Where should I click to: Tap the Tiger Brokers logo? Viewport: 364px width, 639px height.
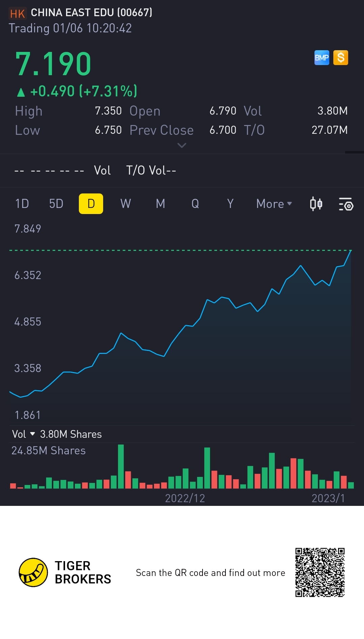pos(33,572)
